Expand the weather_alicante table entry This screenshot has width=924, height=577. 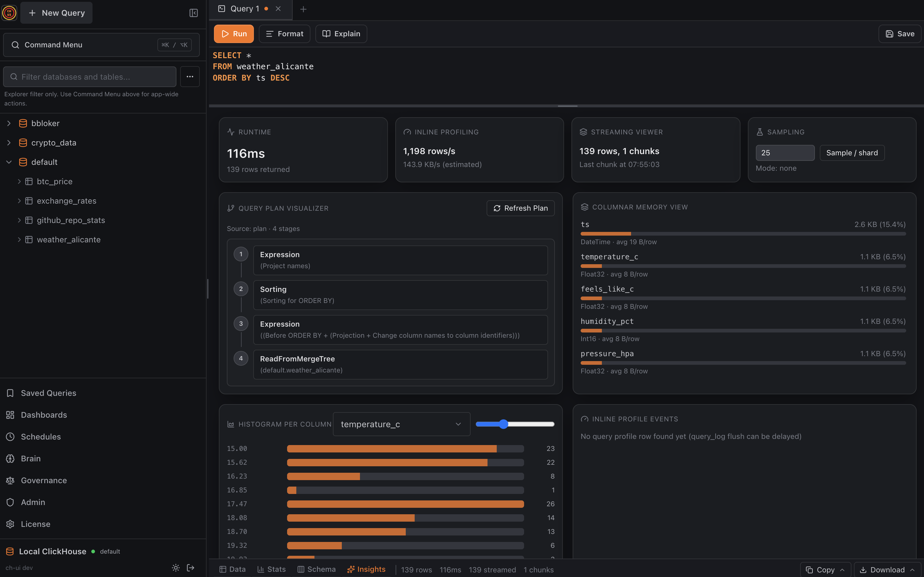(19, 239)
